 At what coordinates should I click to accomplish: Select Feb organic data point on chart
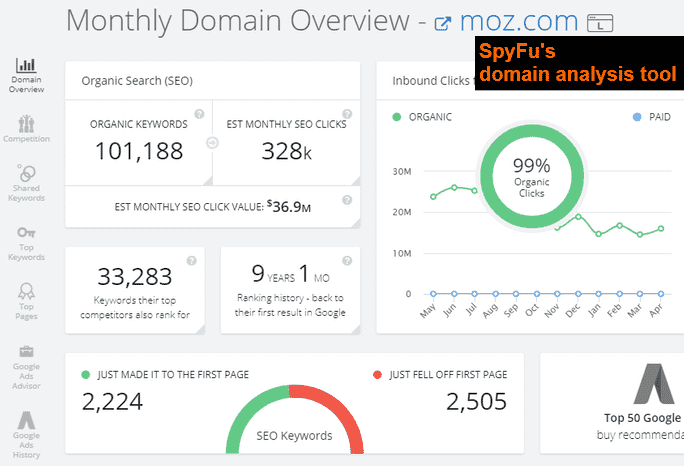(x=619, y=226)
